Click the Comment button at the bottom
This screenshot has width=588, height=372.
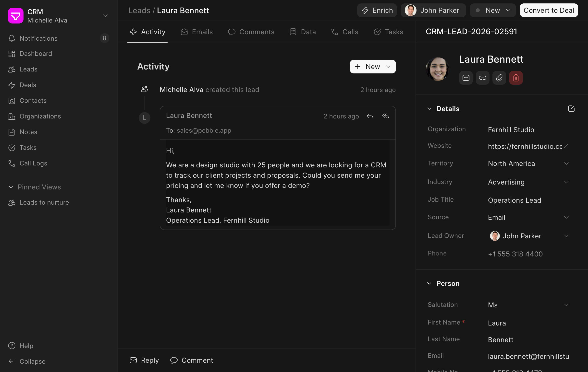(192, 360)
